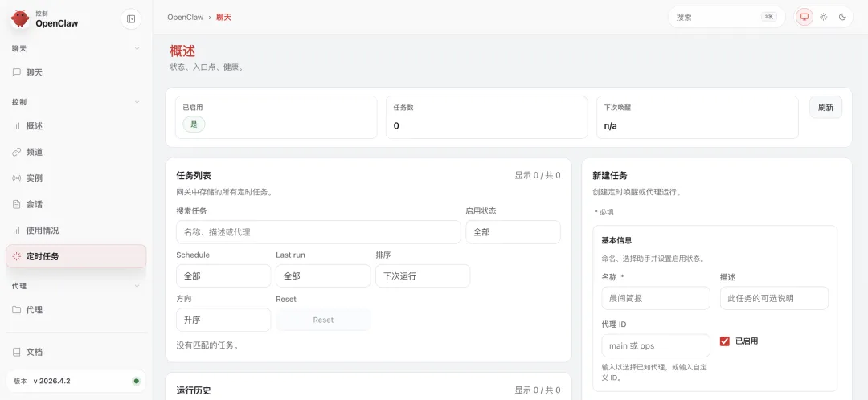This screenshot has width=868, height=400.
Task: Collapse the 控制 sidebar section chevron
Action: coord(137,102)
